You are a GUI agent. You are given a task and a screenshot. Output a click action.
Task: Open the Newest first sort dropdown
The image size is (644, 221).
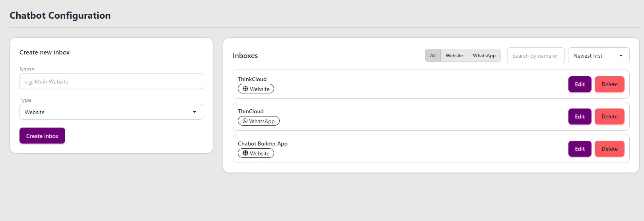599,55
